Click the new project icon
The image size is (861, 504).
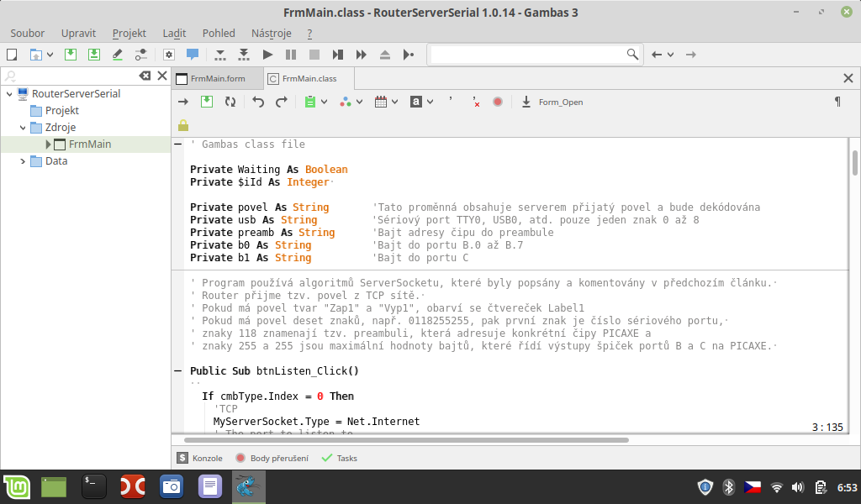click(12, 55)
